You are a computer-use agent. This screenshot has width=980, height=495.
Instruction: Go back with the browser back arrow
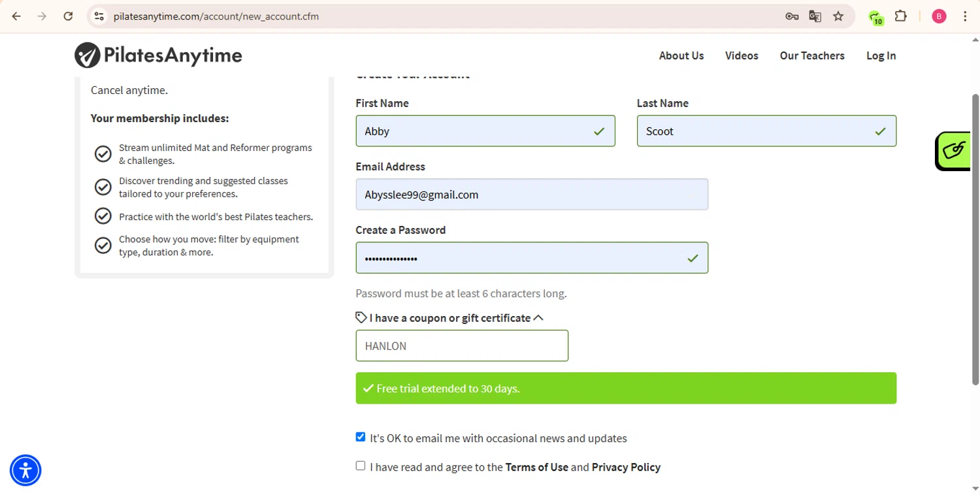pos(16,16)
